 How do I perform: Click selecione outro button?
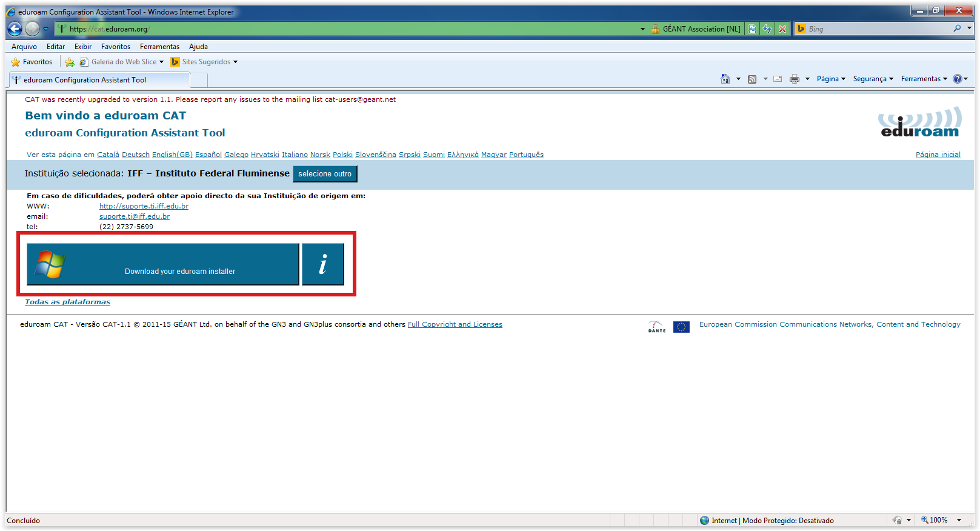(x=325, y=174)
